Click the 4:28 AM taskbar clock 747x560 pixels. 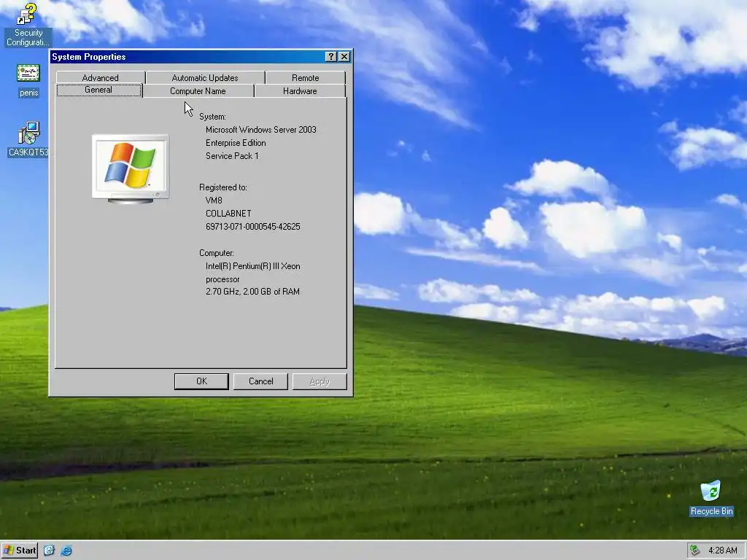(722, 551)
